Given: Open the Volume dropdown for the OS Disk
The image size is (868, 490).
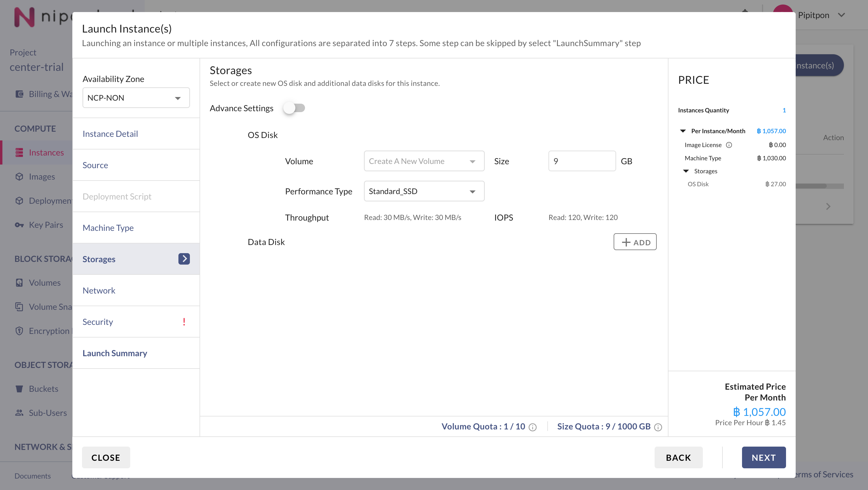Looking at the screenshot, I should point(424,161).
